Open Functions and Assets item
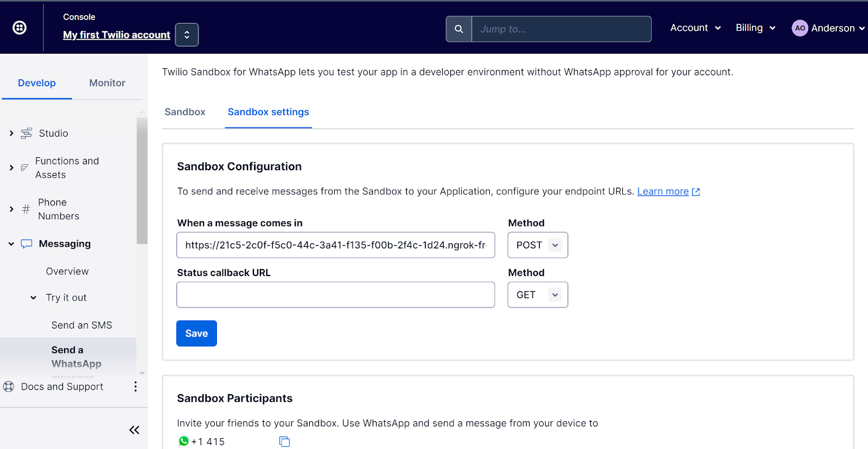Image resolution: width=868 pixels, height=449 pixels. tap(67, 168)
